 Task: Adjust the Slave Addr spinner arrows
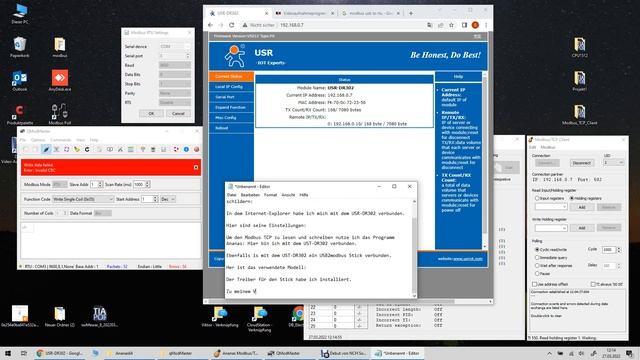coord(100,184)
